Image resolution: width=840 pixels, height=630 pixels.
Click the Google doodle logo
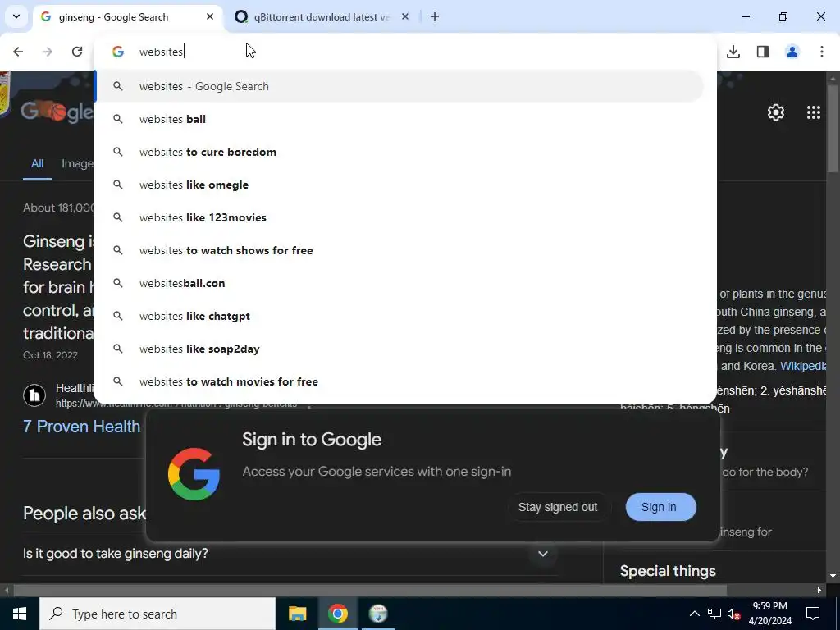click(57, 112)
